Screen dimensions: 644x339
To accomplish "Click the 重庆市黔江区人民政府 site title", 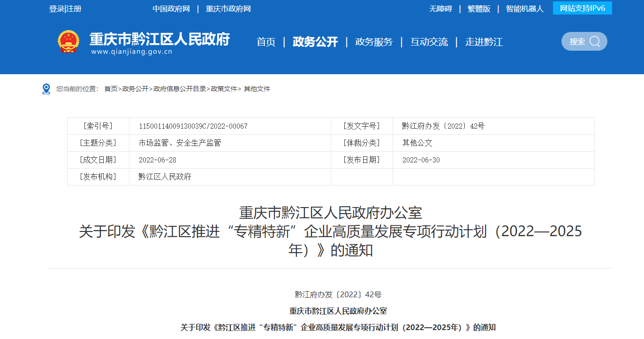I will click(x=159, y=39).
